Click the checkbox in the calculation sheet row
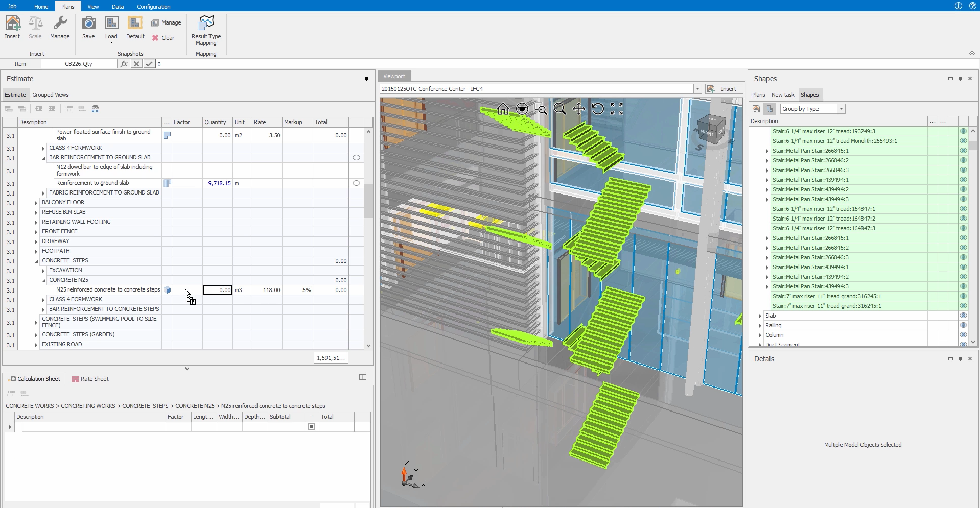Viewport: 980px width, 508px height. point(311,427)
